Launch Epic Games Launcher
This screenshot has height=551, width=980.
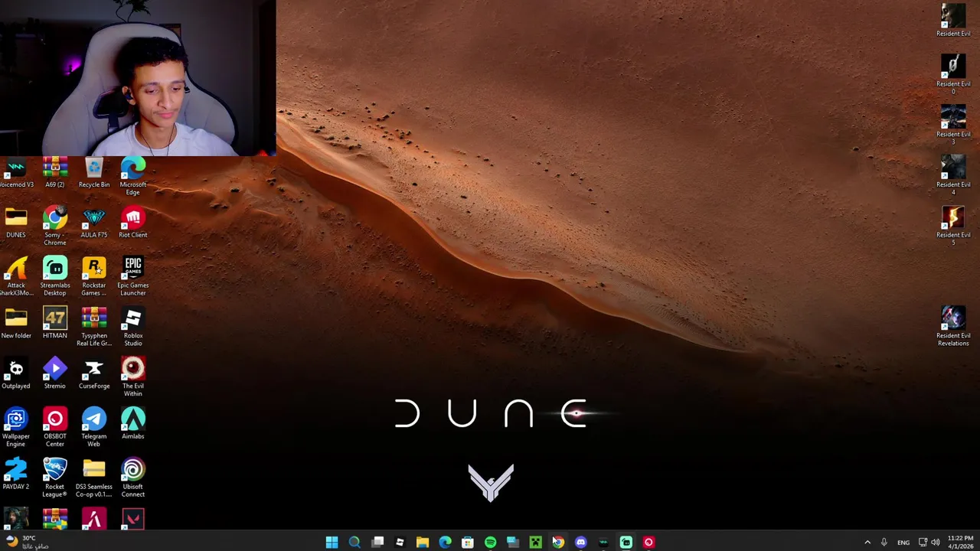133,277
